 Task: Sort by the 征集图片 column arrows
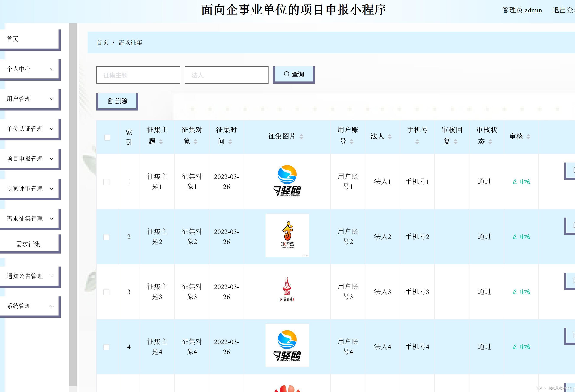pos(301,137)
